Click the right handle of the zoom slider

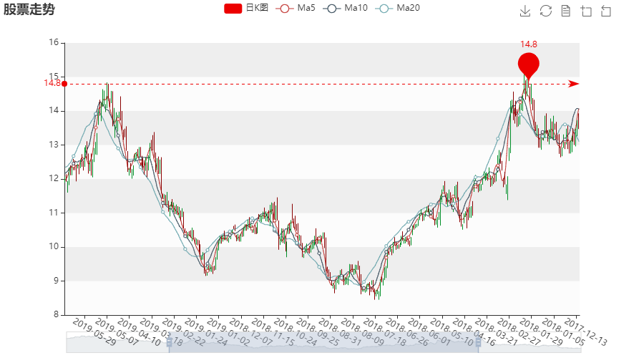coord(478,342)
